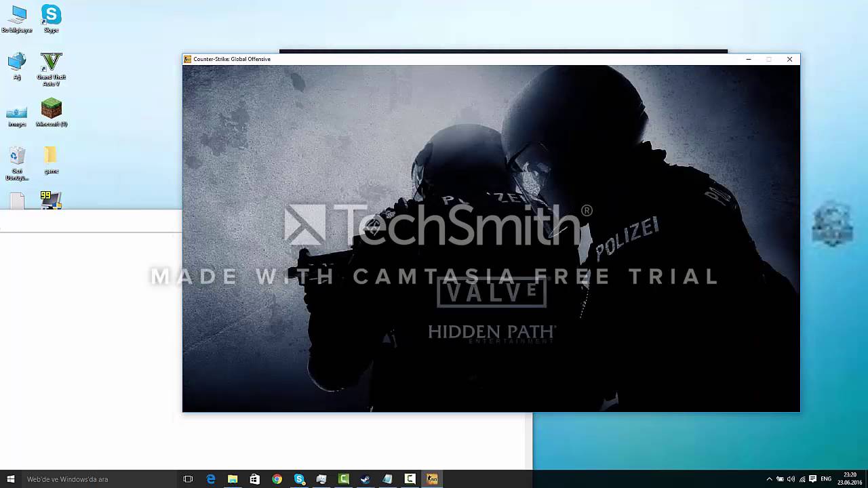
Task: Open the Windows Start menu
Action: pyautogui.click(x=10, y=479)
